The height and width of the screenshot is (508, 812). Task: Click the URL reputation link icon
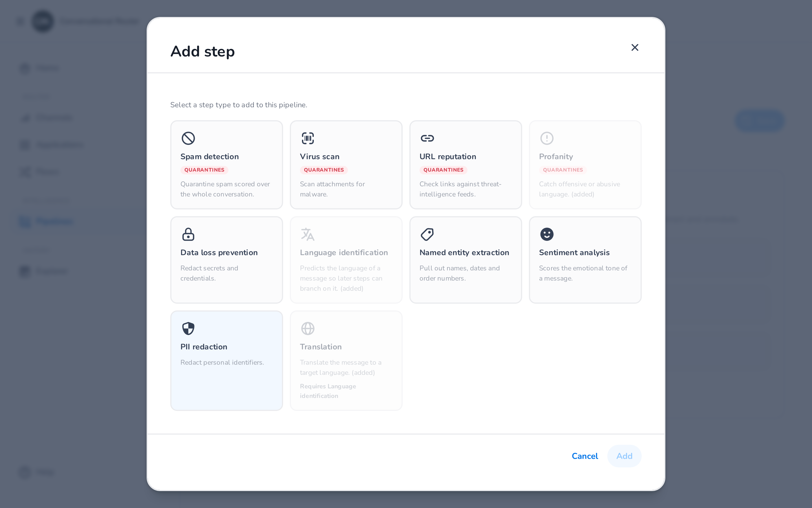coord(427,138)
